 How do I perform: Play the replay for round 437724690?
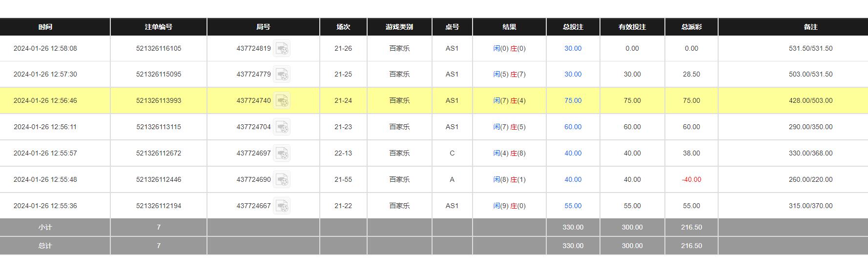click(x=282, y=180)
